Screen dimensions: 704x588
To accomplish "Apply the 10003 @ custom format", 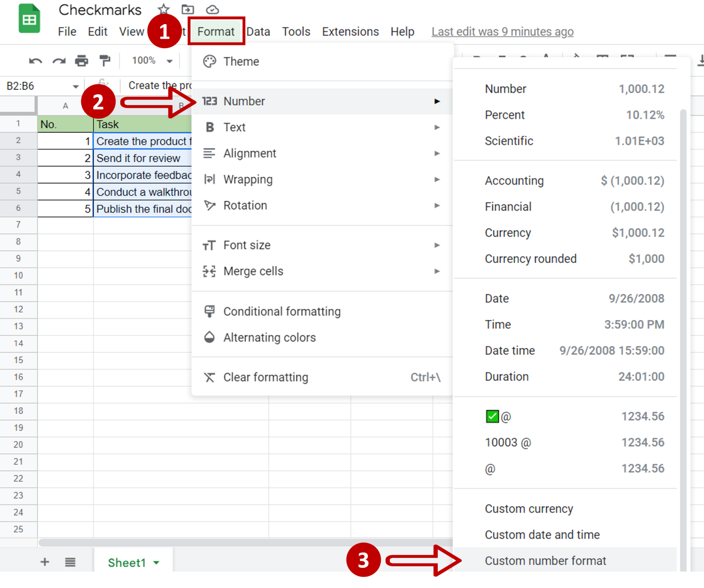I will (565, 442).
